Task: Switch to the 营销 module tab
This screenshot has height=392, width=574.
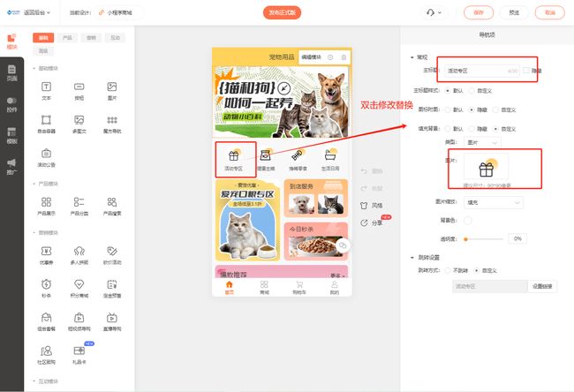Action: (x=91, y=38)
